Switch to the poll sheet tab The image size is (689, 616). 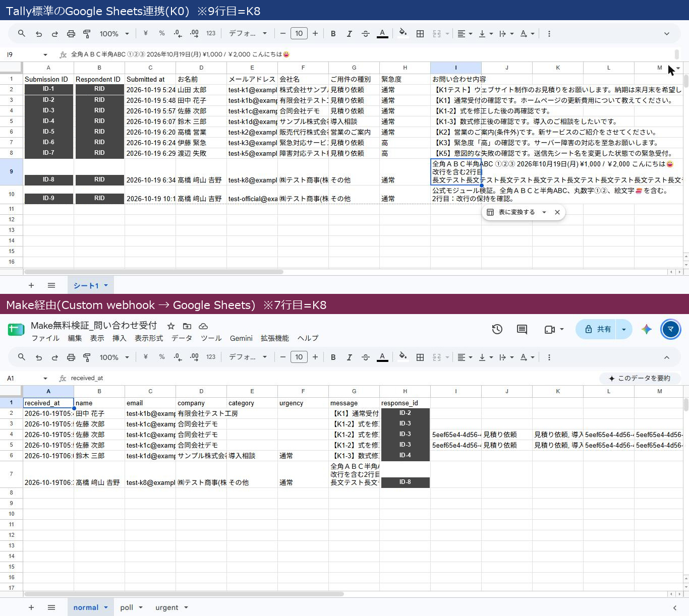pos(127,607)
